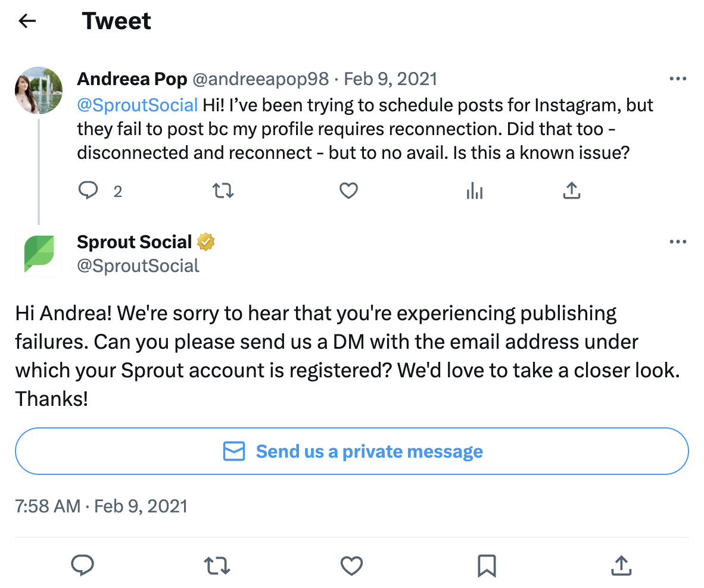Retweet Andreea Pop's original tweet

pos(223,190)
